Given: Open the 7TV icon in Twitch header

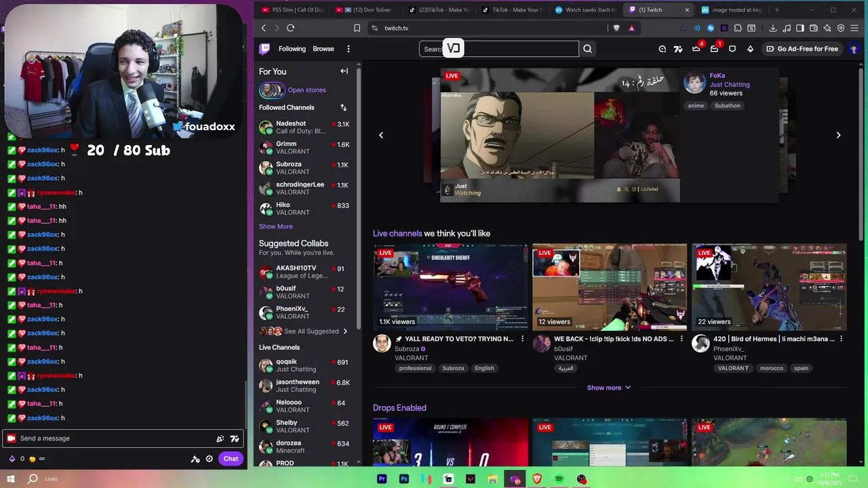Looking at the screenshot, I should [678, 49].
